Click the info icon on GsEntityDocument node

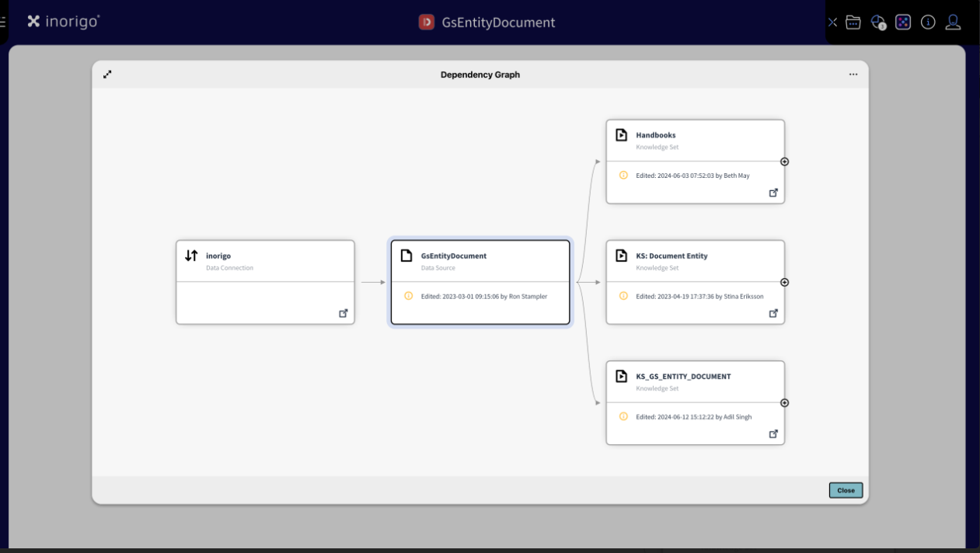(409, 296)
